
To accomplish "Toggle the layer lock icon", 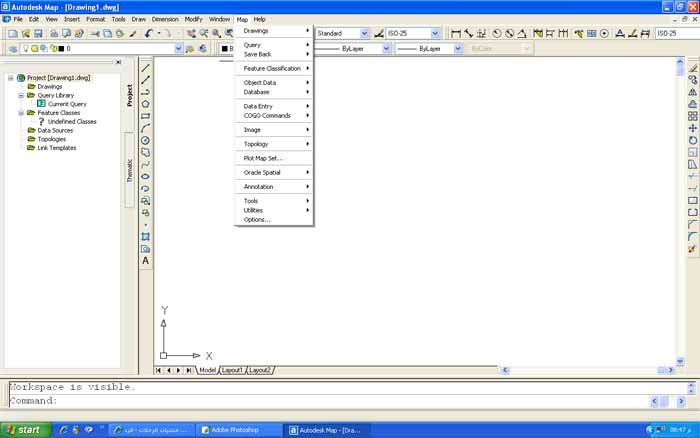I will 53,48.
